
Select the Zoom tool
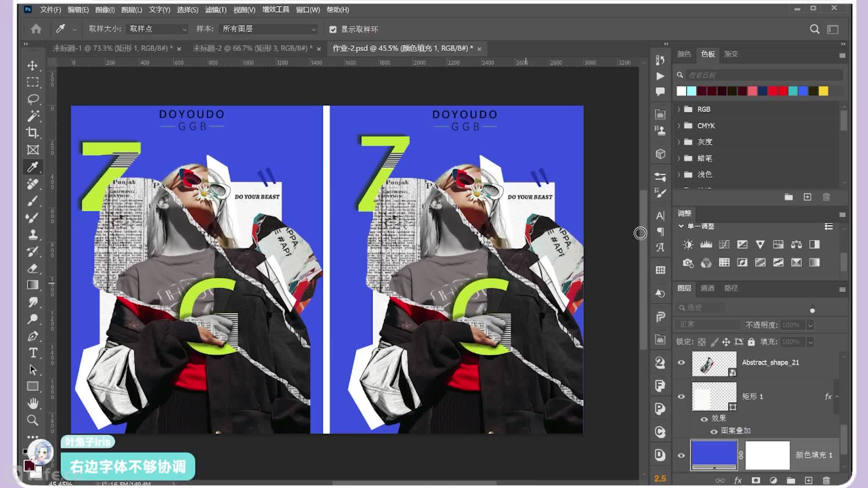pos(33,420)
